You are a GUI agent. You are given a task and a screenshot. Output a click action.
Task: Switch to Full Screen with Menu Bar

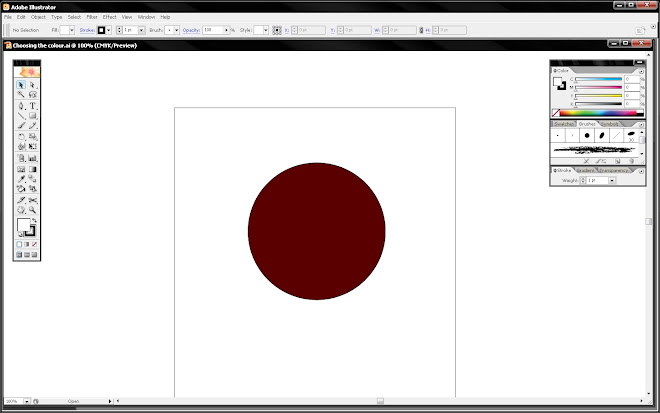click(27, 255)
